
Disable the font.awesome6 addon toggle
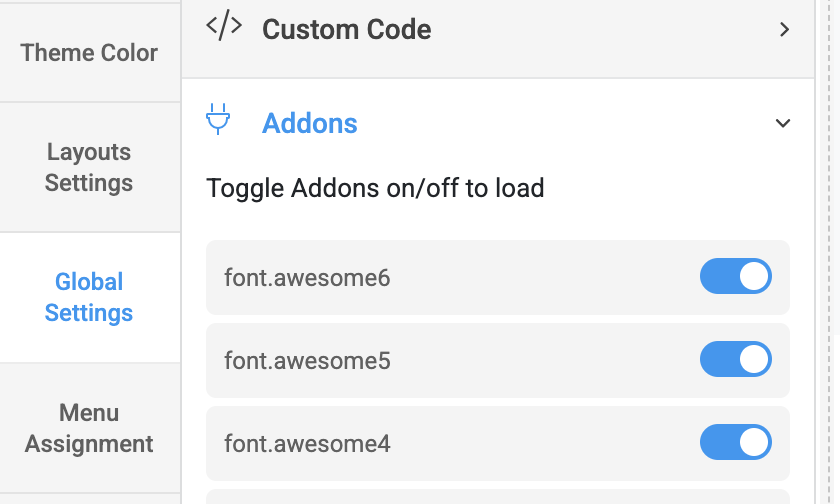[x=735, y=276]
